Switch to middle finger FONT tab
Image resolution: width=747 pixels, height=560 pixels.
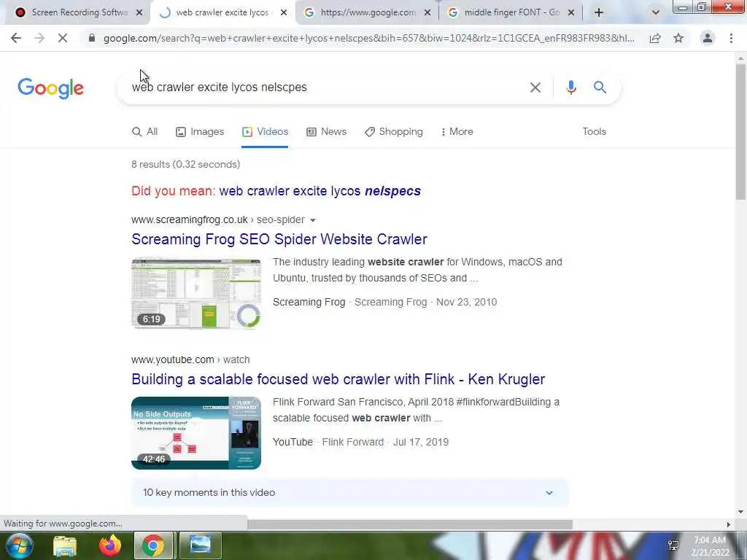click(x=510, y=12)
